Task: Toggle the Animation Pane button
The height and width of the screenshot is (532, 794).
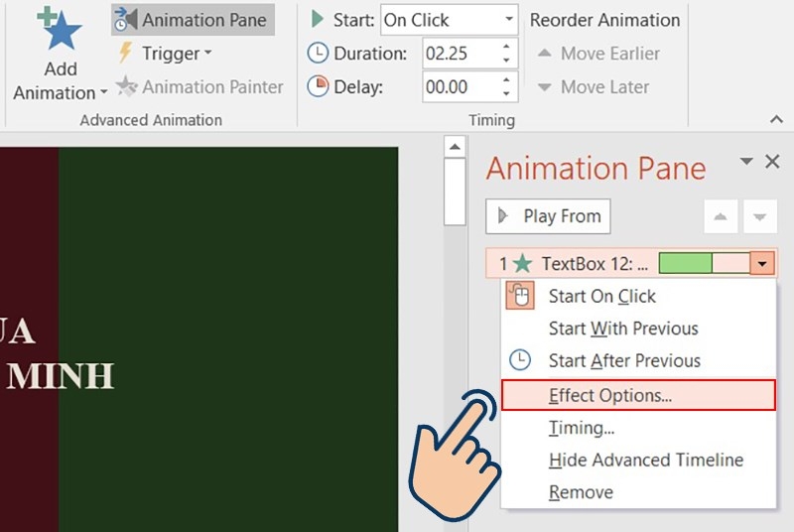Action: pos(193,20)
